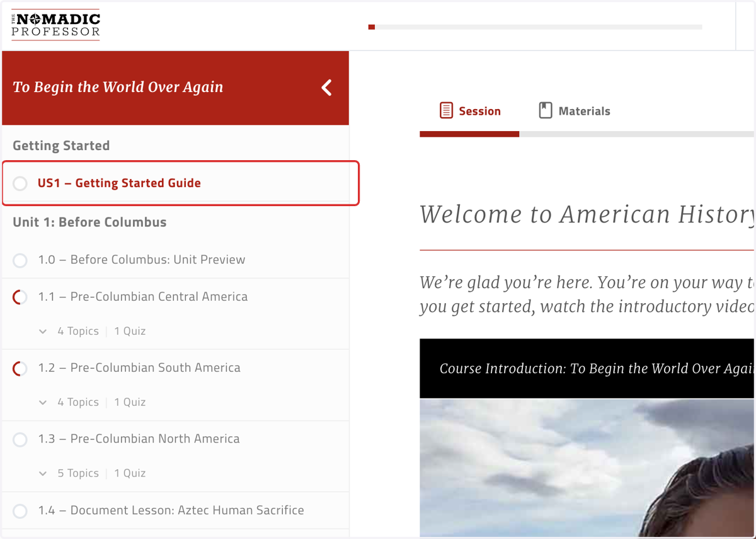Click the '4 Topics' text under lesson 1.2
756x539 pixels.
pos(78,402)
